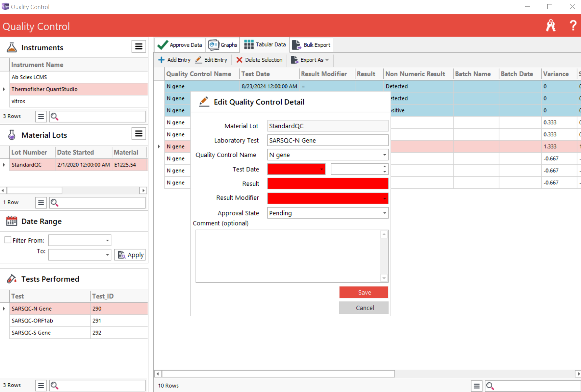Click the pencil icon in Edit dialog title
The height and width of the screenshot is (392, 581).
pyautogui.click(x=204, y=102)
